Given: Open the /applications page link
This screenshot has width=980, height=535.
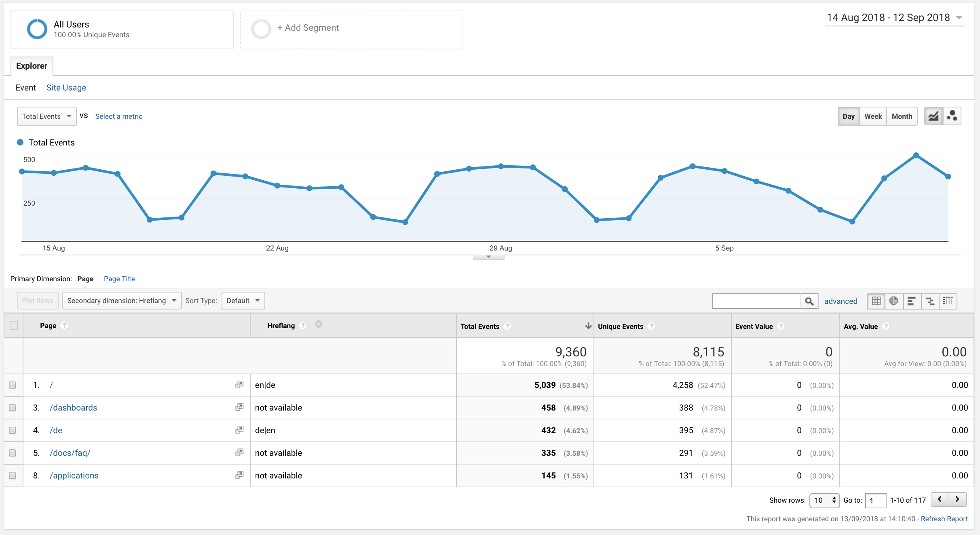Looking at the screenshot, I should (74, 476).
